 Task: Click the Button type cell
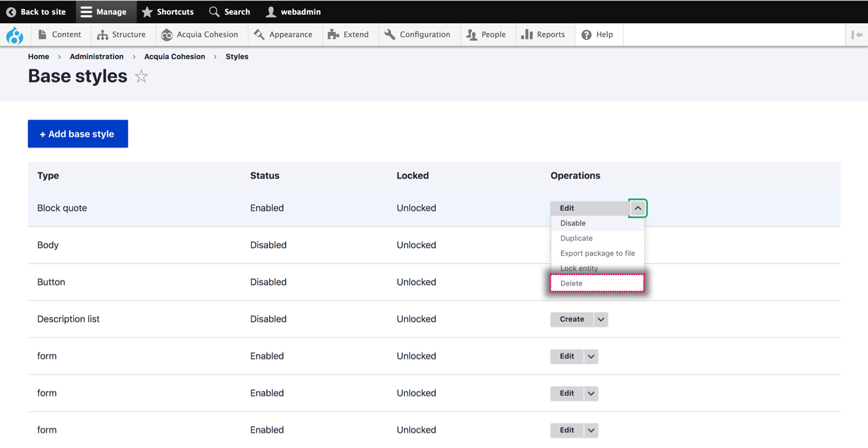coord(51,282)
